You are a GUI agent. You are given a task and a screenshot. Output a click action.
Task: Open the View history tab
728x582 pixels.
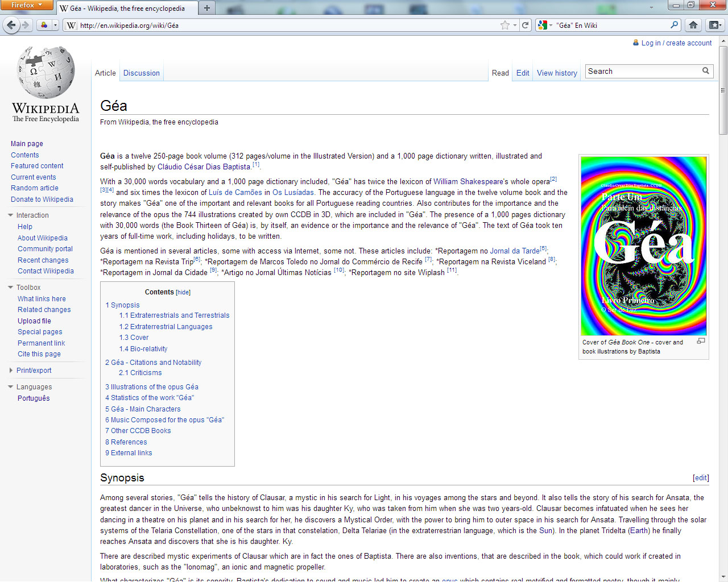coord(557,73)
